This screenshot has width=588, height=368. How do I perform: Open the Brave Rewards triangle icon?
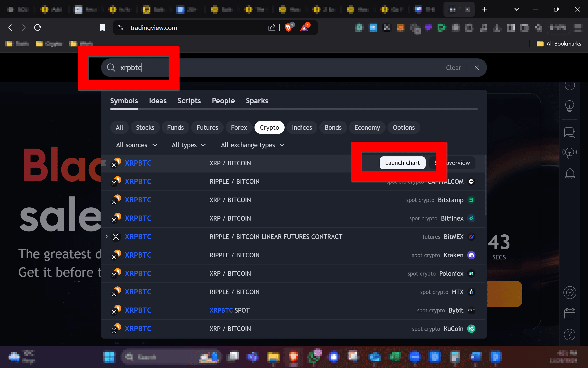pos(304,28)
